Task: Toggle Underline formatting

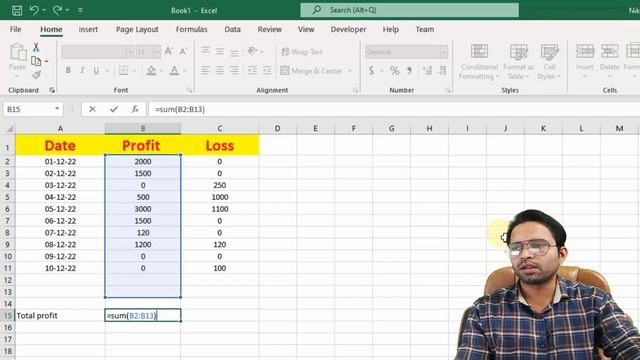Action: click(96, 71)
